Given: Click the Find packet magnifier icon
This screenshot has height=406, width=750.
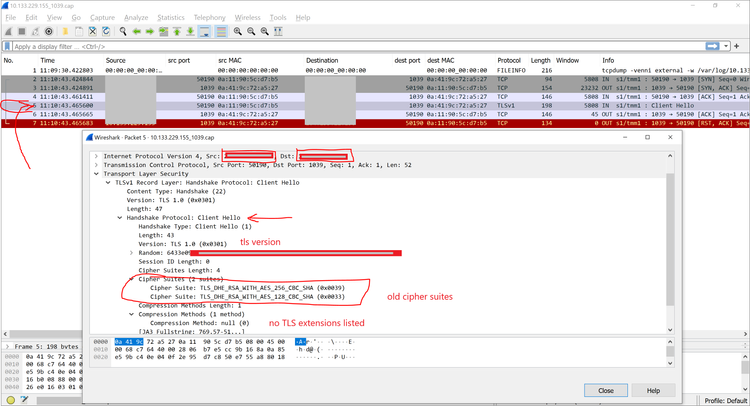Looking at the screenshot, I should (x=123, y=31).
